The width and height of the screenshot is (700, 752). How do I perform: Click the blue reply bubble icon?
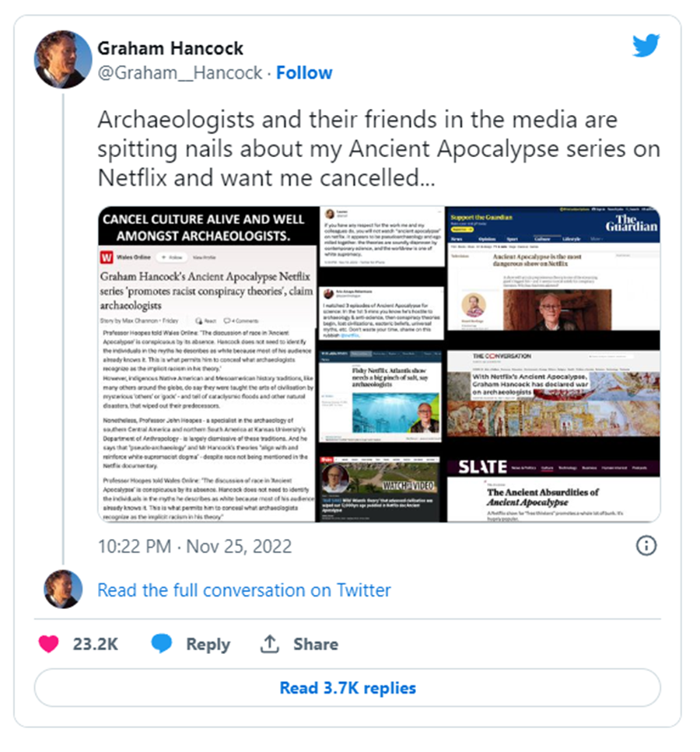(161, 644)
